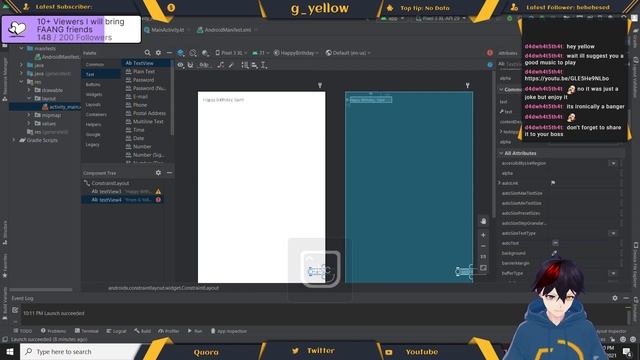This screenshot has width=640, height=360.
Task: Reset design zoom to 1:1
Action: point(483,257)
